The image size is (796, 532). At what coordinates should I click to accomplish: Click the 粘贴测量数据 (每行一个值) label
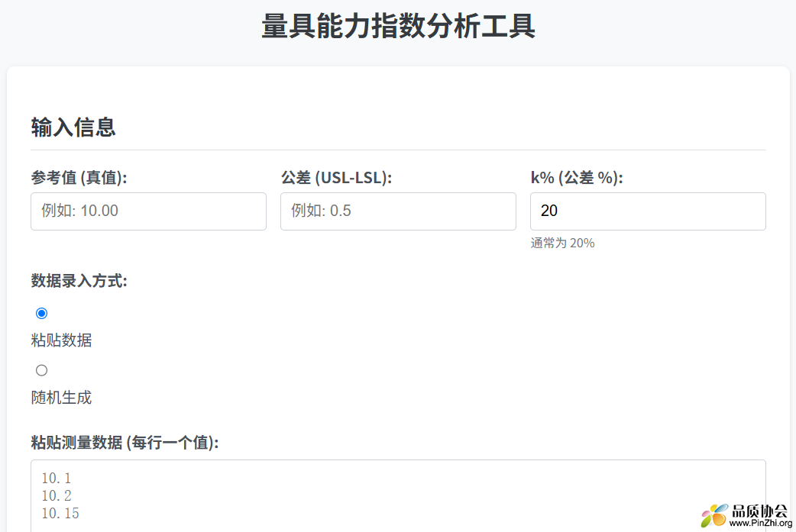[125, 442]
